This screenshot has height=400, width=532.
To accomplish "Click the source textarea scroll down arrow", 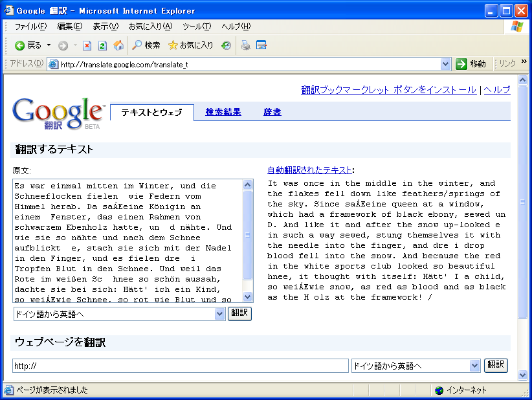I will tap(248, 296).
